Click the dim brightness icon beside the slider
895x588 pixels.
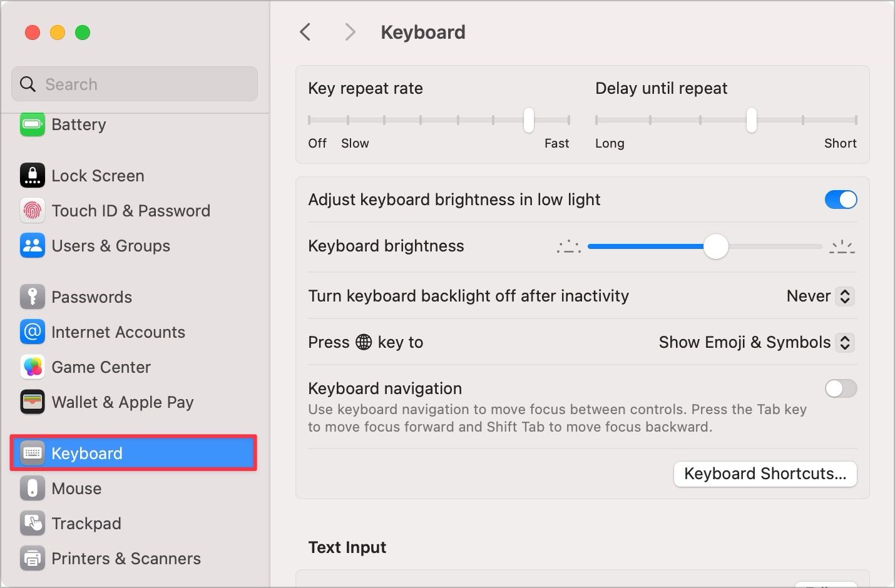coord(568,246)
